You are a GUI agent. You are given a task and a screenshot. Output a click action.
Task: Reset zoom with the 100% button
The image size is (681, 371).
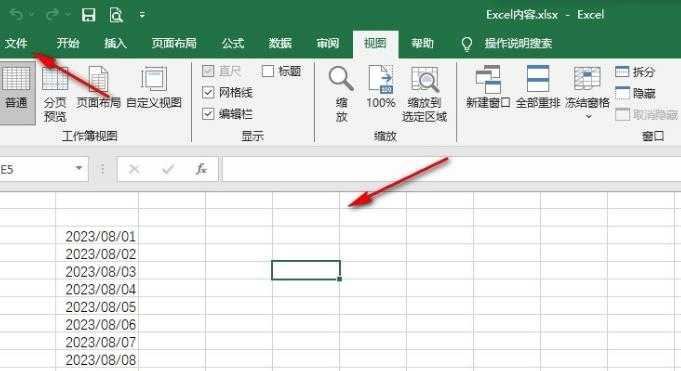pyautogui.click(x=381, y=87)
